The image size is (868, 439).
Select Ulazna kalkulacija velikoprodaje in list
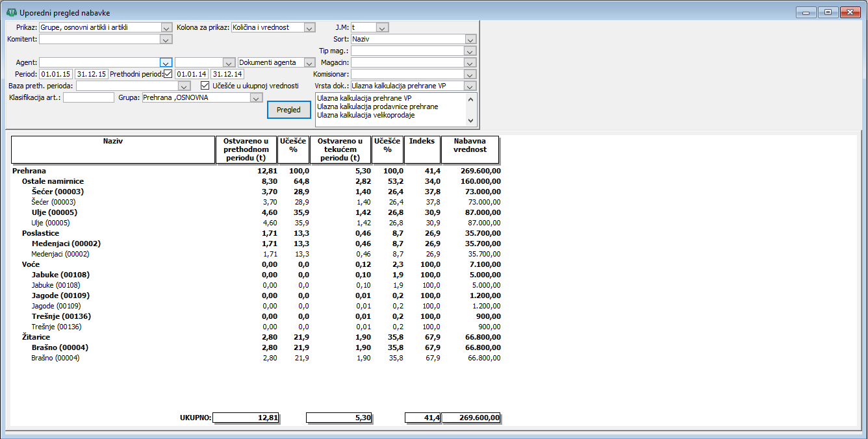tap(365, 115)
